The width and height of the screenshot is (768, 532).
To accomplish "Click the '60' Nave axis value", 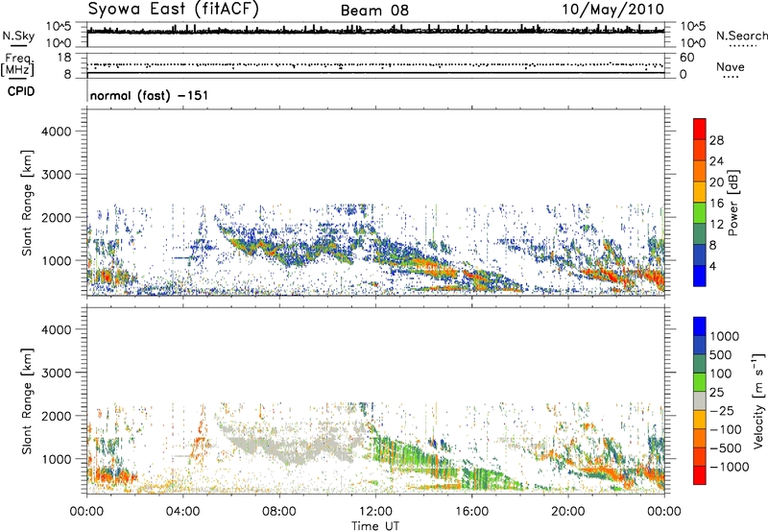I will click(686, 58).
